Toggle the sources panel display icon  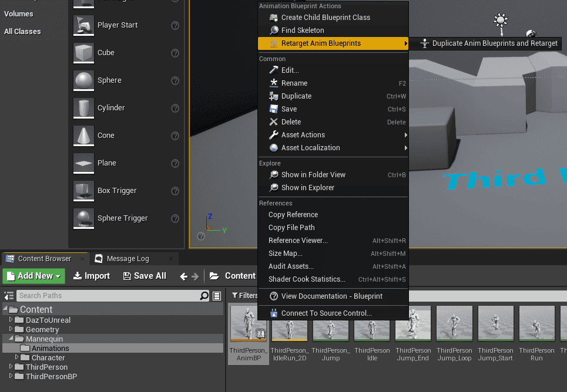(x=8, y=296)
